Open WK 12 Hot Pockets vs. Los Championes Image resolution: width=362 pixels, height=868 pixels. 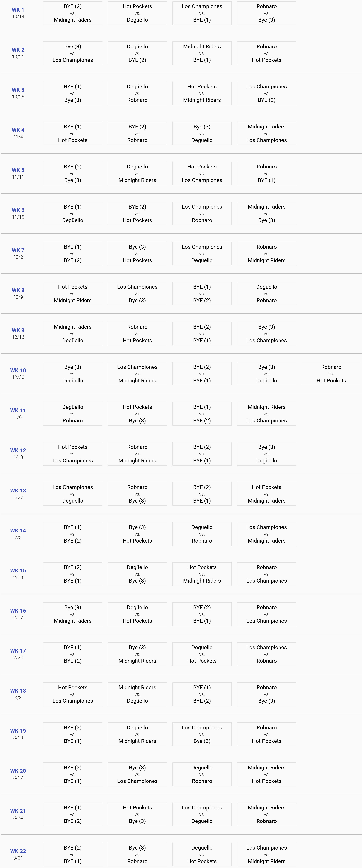[x=72, y=454]
